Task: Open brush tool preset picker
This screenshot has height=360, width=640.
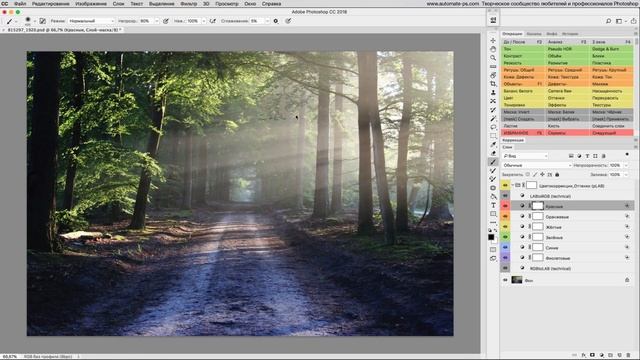Action: (11, 21)
